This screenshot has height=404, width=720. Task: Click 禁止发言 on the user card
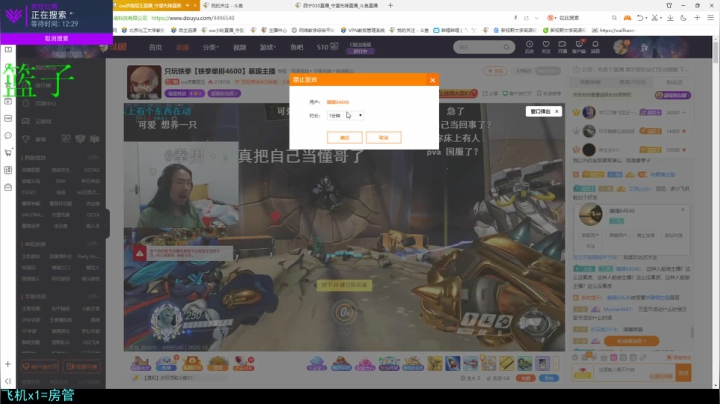pyautogui.click(x=645, y=235)
